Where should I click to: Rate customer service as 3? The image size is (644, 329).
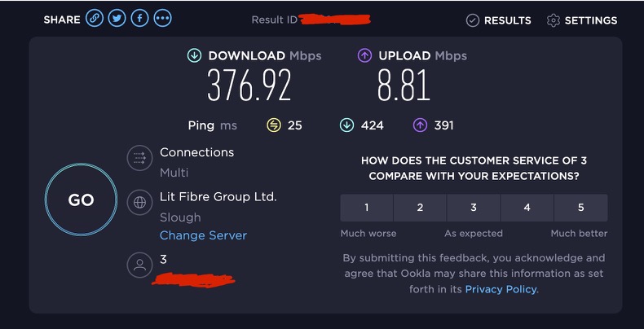pos(474,208)
